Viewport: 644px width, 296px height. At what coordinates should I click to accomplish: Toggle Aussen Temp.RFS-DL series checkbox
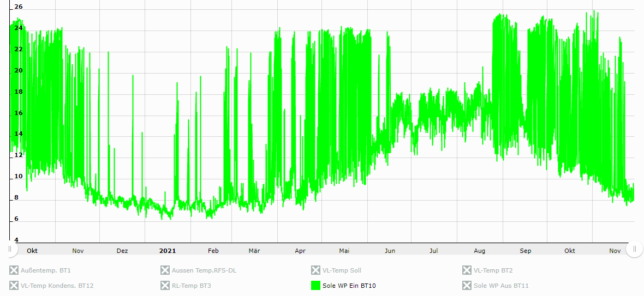coord(165,270)
